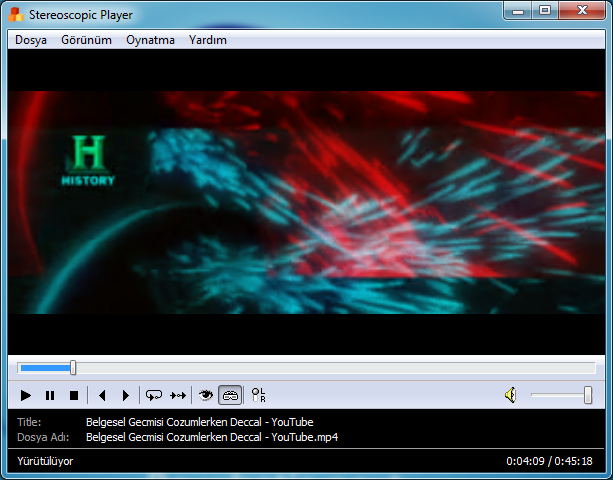Toggle the eye viewing method icon
The image size is (613, 480).
[206, 396]
